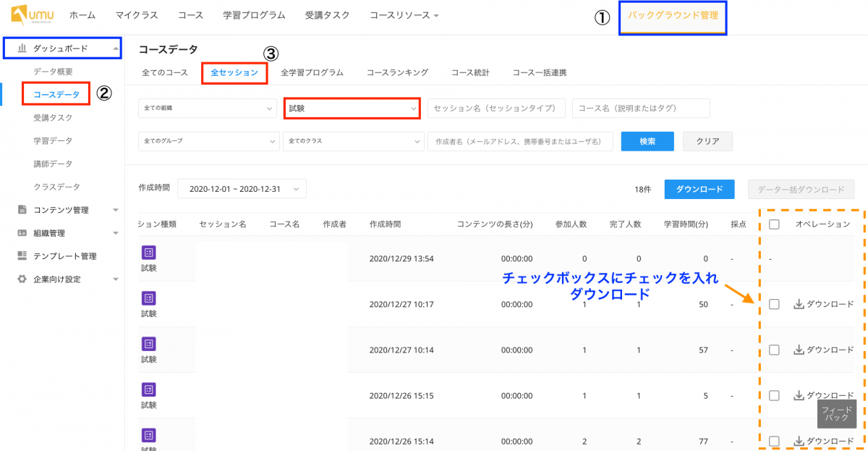The height and width of the screenshot is (451, 868).
Task: Open the 全ての組織 dropdown
Action: (x=208, y=107)
